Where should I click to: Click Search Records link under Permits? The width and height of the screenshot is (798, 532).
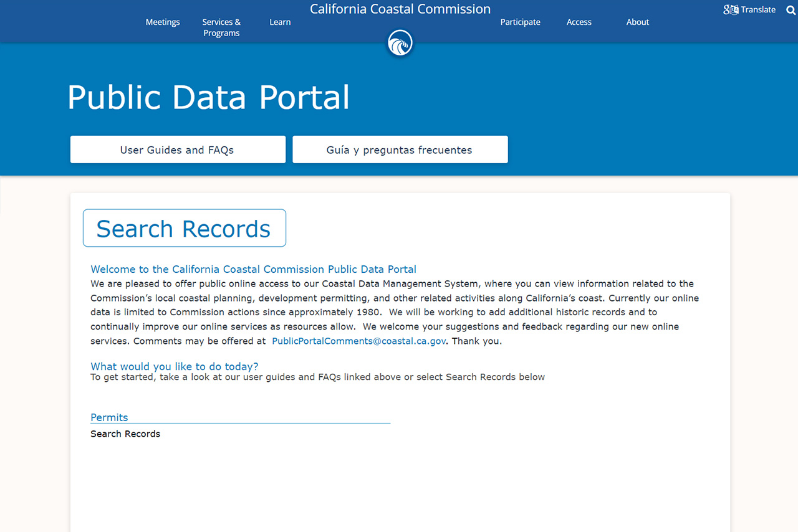pos(125,434)
